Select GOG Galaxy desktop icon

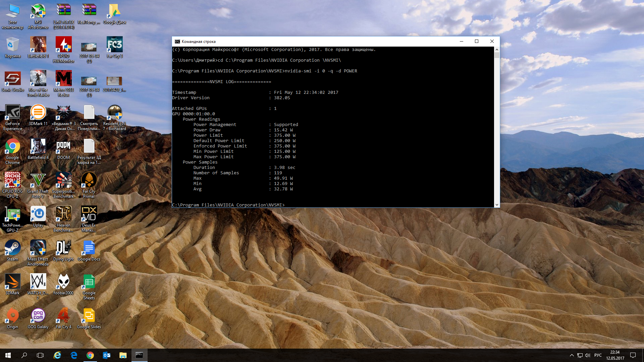coord(38,316)
